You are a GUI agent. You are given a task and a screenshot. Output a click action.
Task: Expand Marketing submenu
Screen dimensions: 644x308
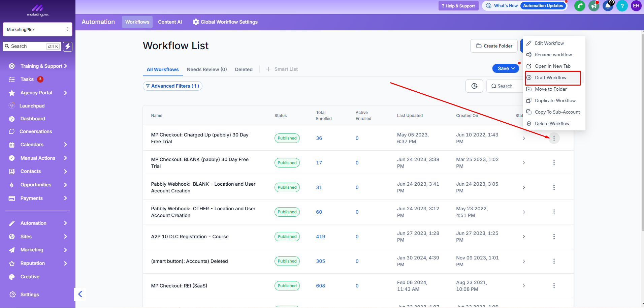(x=65, y=250)
